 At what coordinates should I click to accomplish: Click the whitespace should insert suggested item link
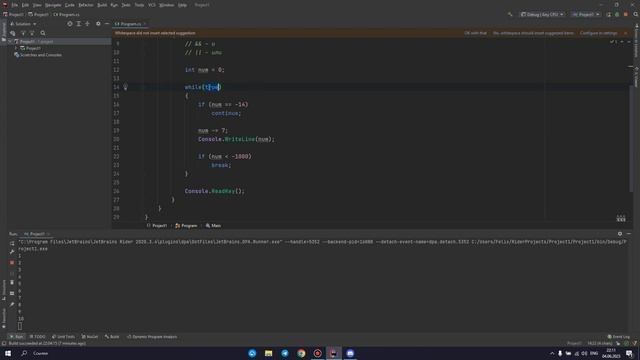[x=533, y=33]
